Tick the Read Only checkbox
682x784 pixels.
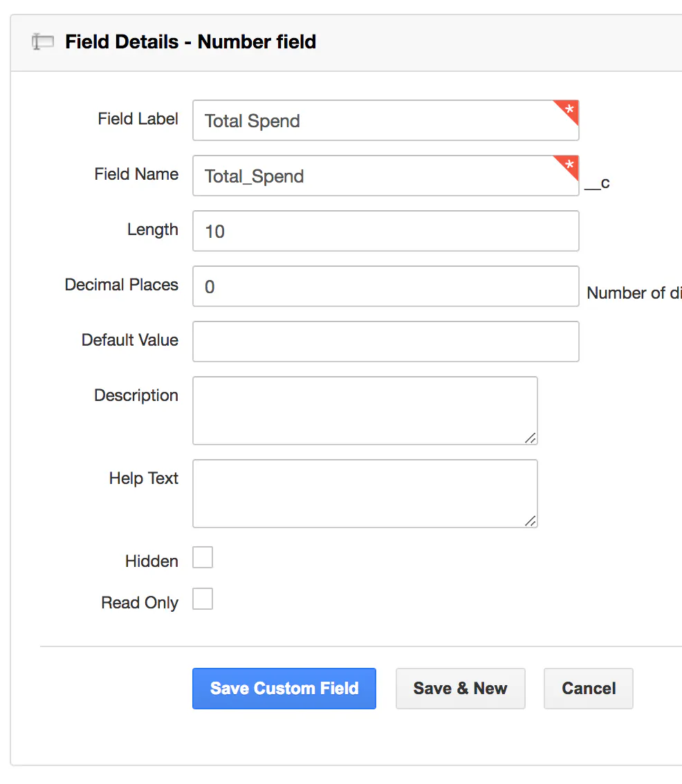coord(203,599)
